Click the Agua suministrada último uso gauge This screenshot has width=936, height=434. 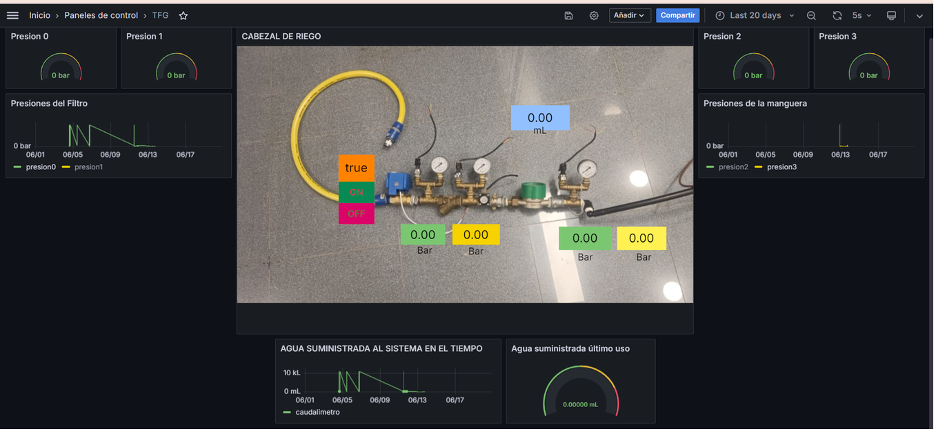pyautogui.click(x=580, y=392)
